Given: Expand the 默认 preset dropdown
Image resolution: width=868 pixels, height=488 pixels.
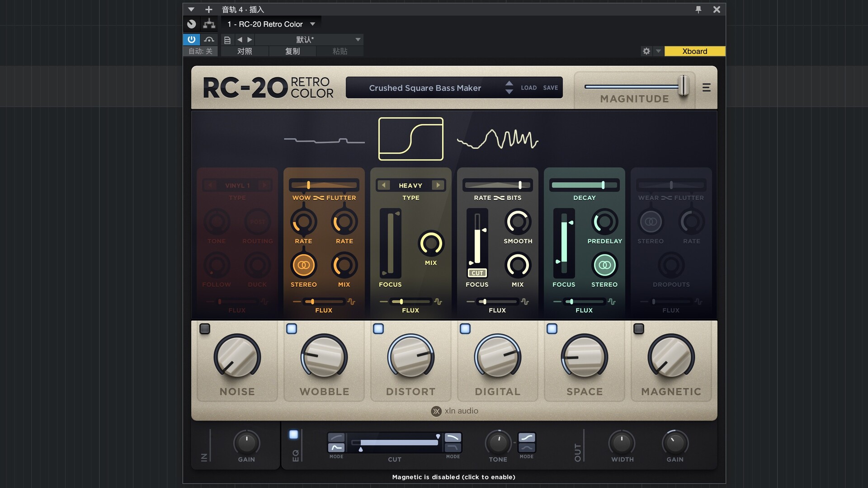Looking at the screenshot, I should (x=358, y=39).
